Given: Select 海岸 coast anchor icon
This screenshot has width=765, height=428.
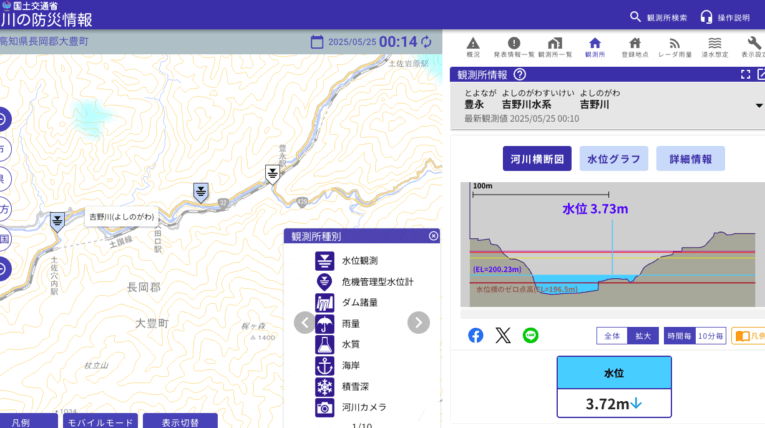Looking at the screenshot, I should click(324, 366).
